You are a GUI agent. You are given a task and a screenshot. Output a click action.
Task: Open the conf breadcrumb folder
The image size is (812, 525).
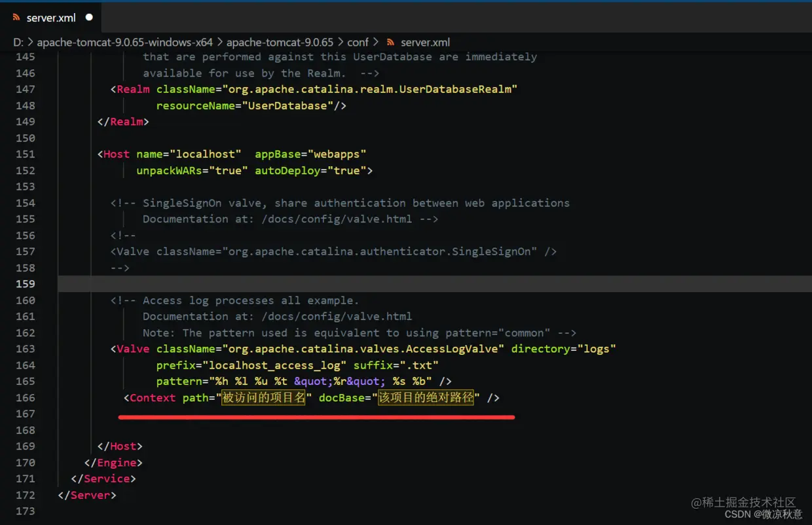pyautogui.click(x=358, y=42)
